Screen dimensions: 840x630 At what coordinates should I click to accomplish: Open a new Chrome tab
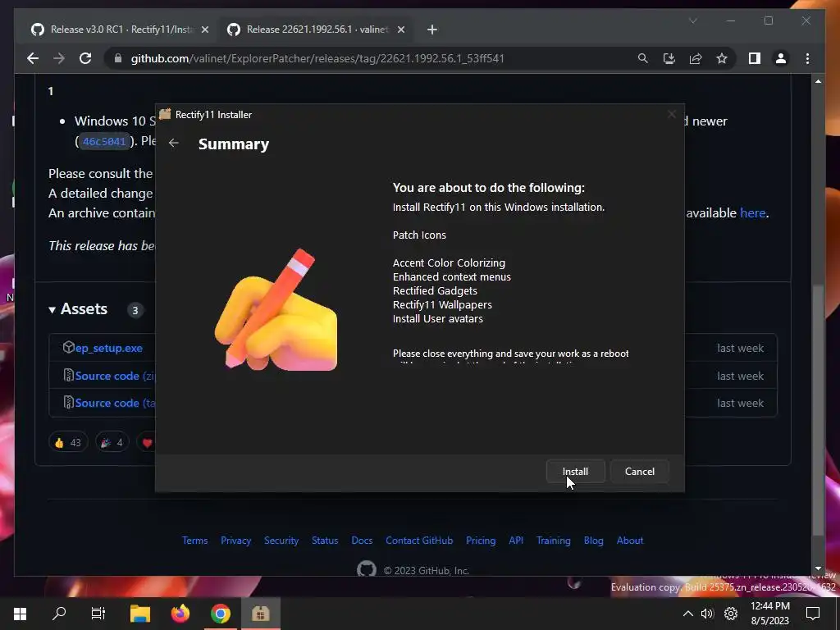click(431, 30)
